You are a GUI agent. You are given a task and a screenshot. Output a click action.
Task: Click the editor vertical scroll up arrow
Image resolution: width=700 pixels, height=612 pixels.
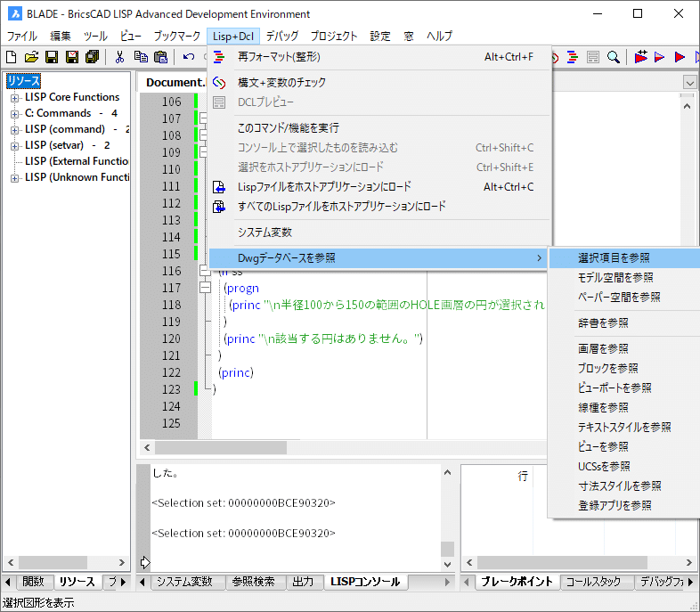coord(687,106)
